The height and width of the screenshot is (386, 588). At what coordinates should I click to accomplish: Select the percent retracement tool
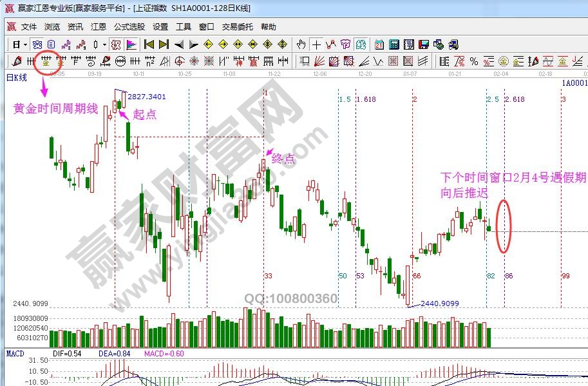coord(474,61)
